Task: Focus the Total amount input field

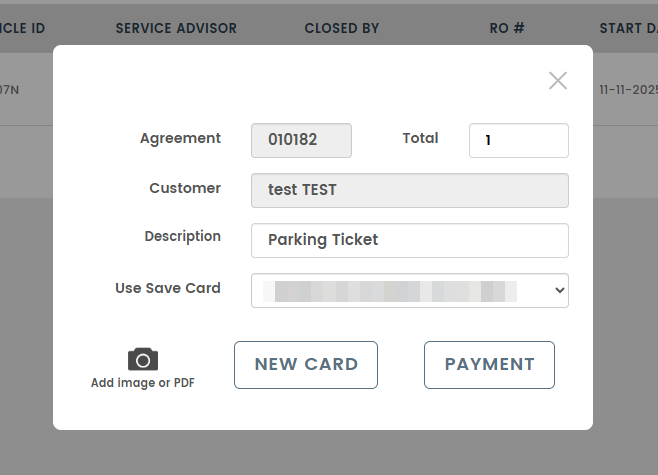Action: (518, 140)
